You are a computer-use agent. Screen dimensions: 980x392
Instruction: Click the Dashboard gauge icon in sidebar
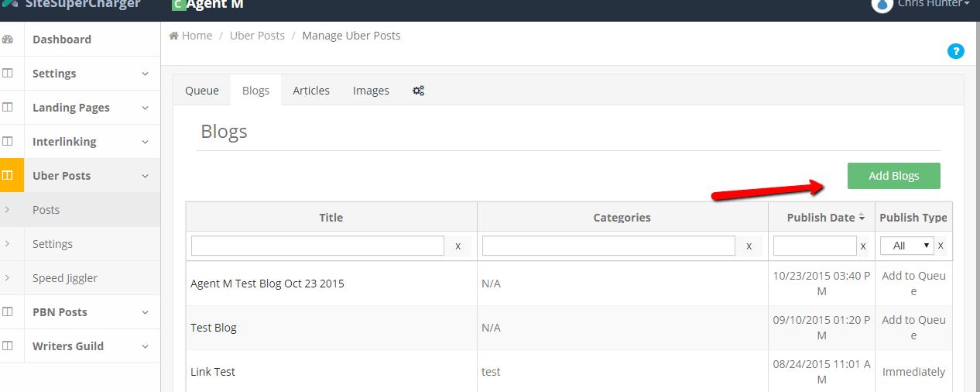8,40
